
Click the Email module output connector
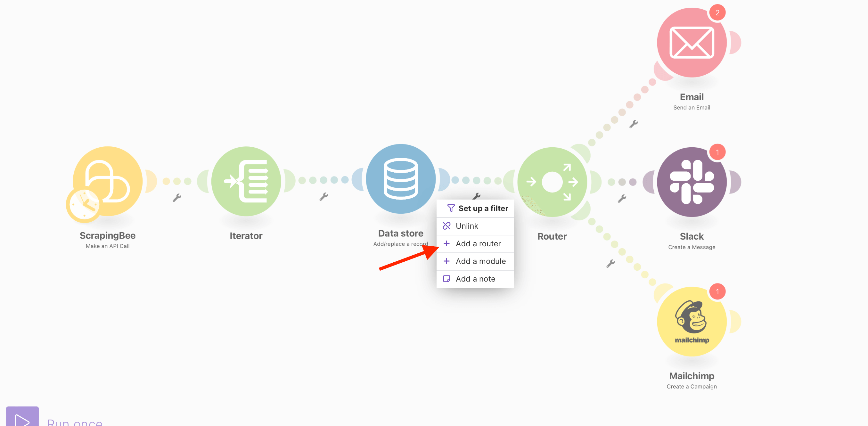click(736, 43)
